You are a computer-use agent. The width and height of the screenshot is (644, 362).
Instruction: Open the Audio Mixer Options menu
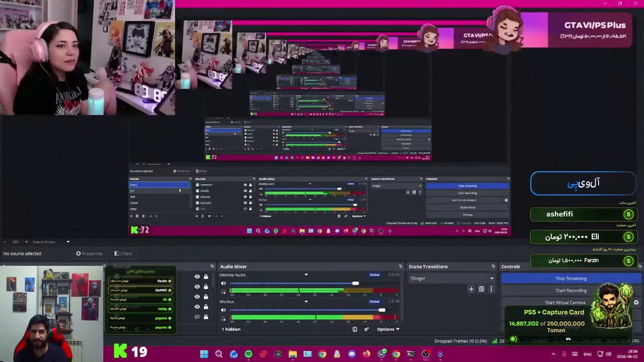388,329
